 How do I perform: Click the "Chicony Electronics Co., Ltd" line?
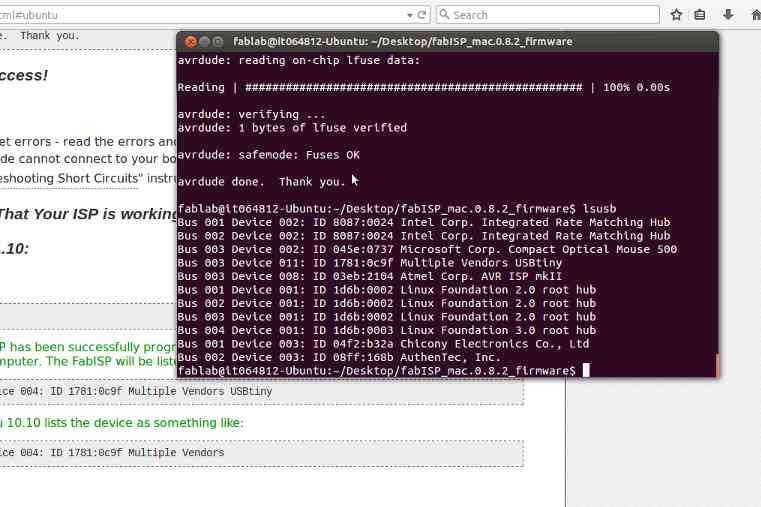coord(383,343)
